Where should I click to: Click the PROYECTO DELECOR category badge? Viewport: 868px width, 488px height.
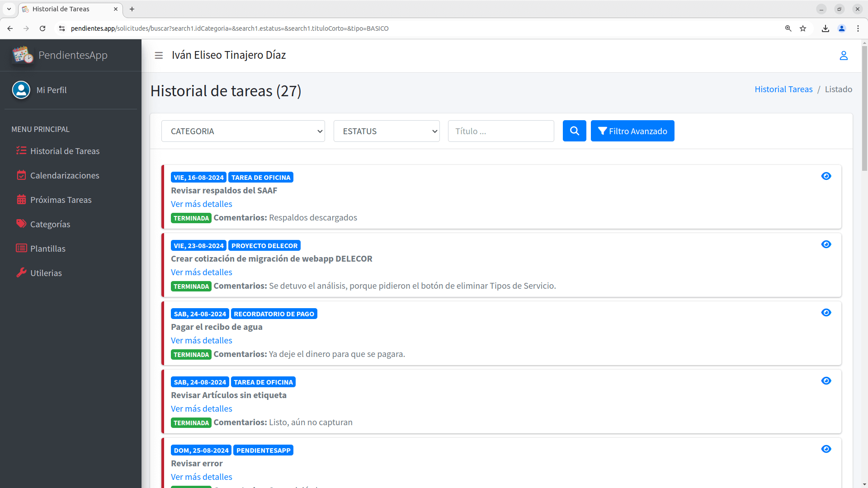[264, 246]
